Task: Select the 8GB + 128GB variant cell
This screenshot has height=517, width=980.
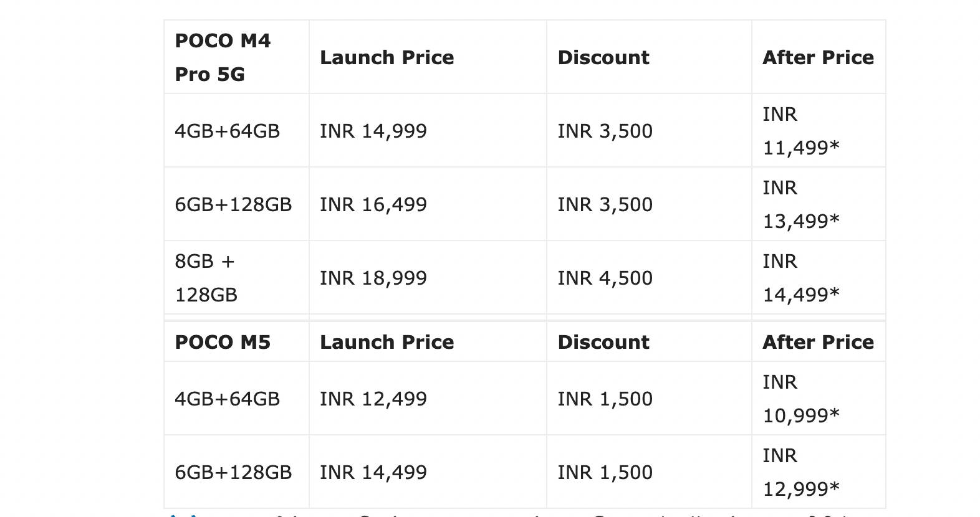Action: [x=206, y=278]
